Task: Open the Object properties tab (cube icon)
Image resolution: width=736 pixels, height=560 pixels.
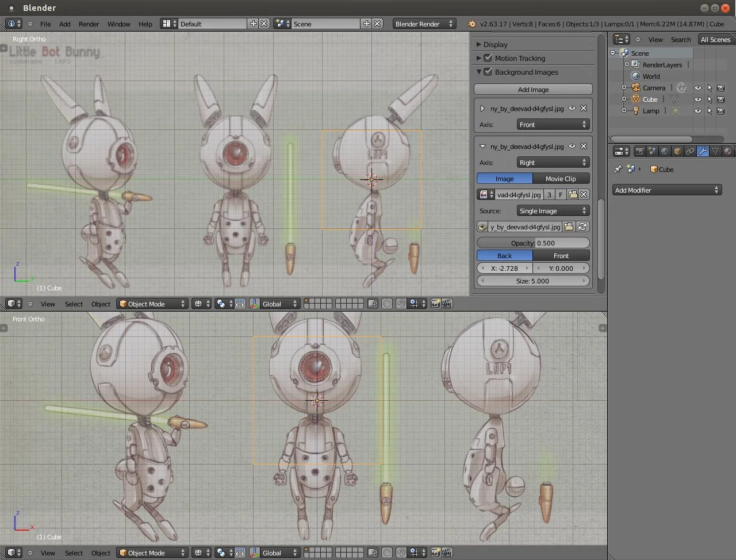Action: pos(677,151)
